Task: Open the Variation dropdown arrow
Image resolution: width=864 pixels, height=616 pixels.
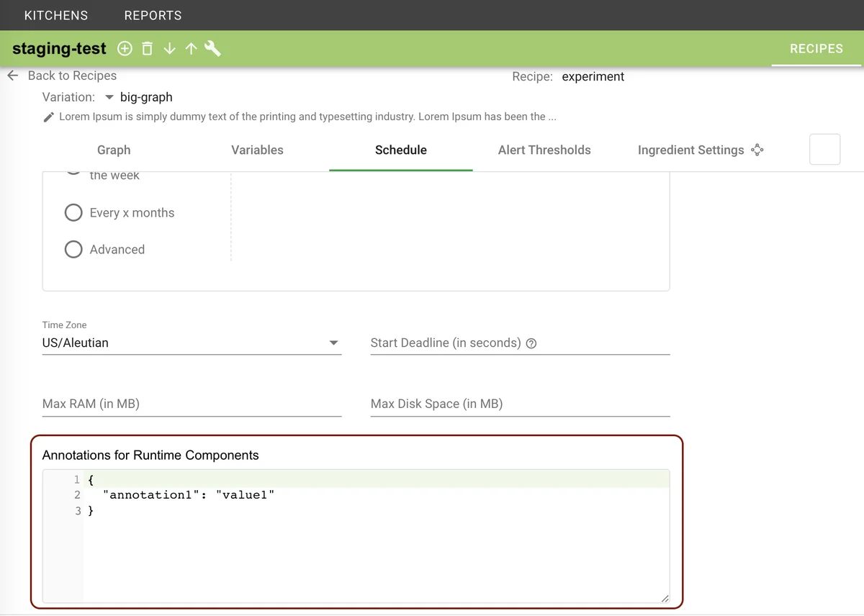Action: (109, 97)
